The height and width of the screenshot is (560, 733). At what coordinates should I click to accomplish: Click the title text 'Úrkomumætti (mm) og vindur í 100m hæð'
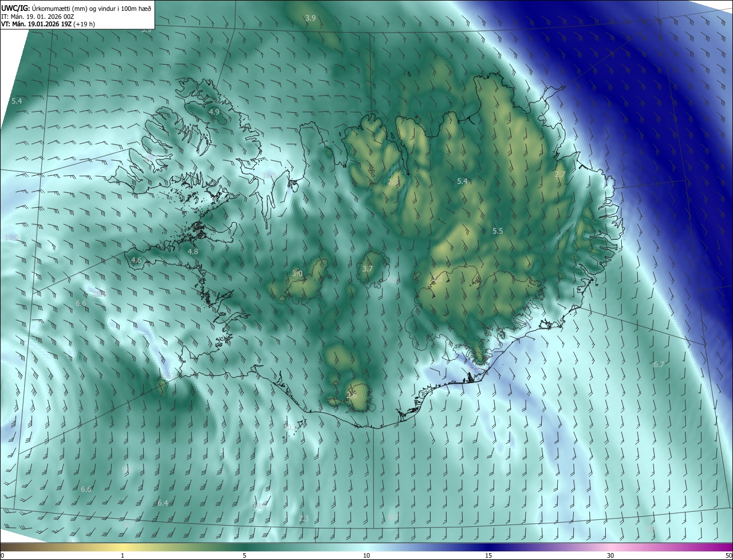pos(92,7)
